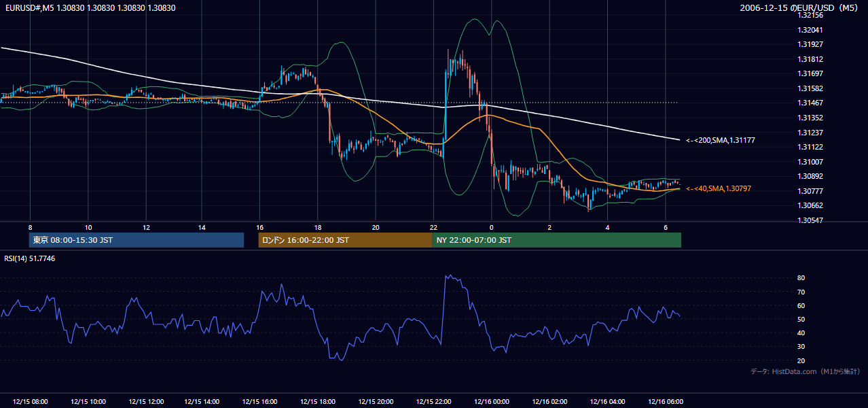Click price axis label 1.31582
868x408 pixels.
(810, 88)
